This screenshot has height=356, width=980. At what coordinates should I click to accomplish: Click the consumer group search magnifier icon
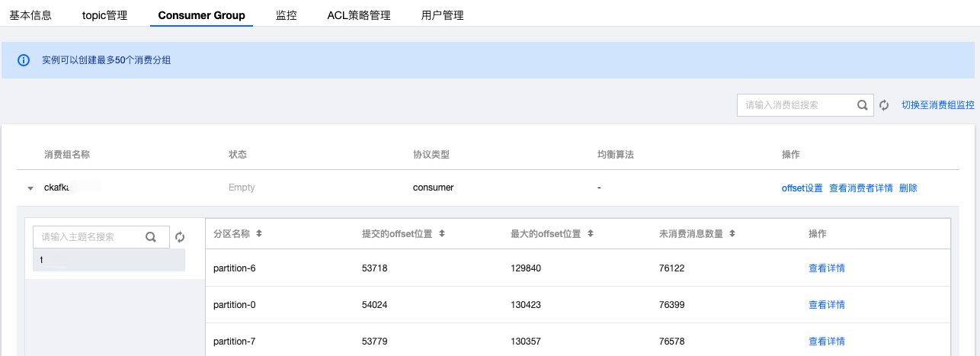tap(862, 105)
